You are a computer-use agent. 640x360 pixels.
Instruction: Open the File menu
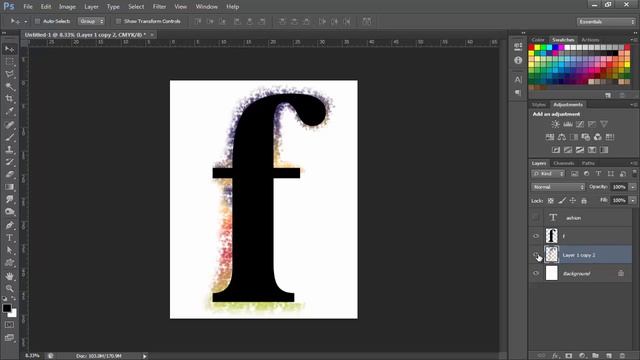pyautogui.click(x=28, y=7)
